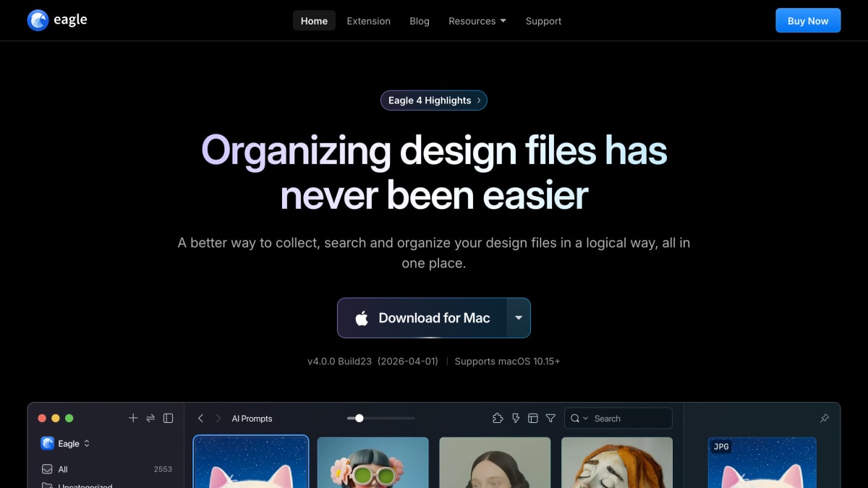Click the switch arrows icon in app sidebar
This screenshot has height=488, width=868.
coord(150,418)
